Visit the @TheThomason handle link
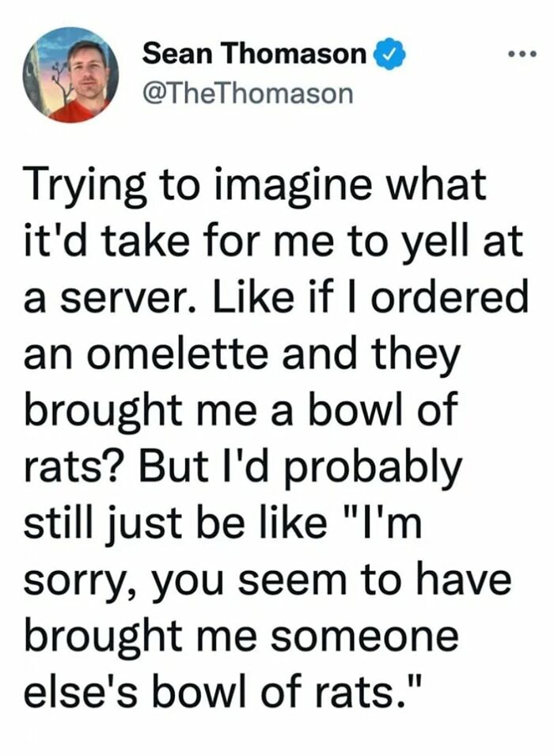 (246, 93)
